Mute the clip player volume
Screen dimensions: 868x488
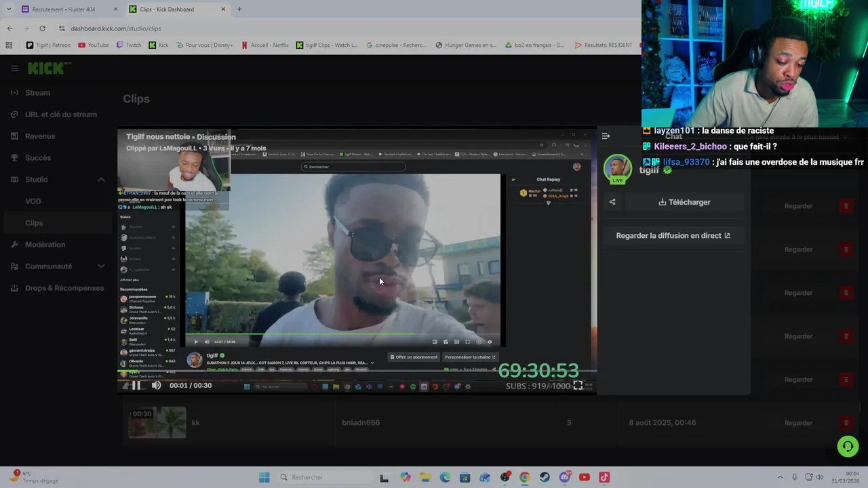(156, 385)
